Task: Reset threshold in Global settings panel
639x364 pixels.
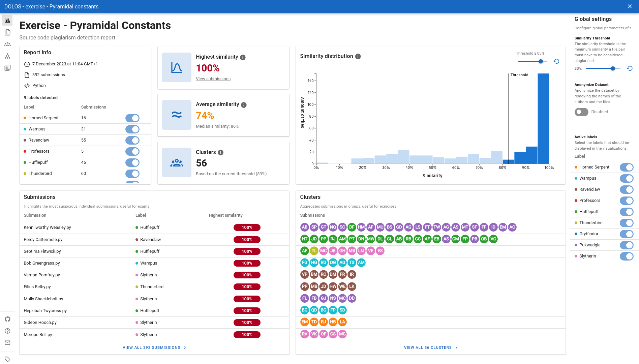Action: coord(630,68)
